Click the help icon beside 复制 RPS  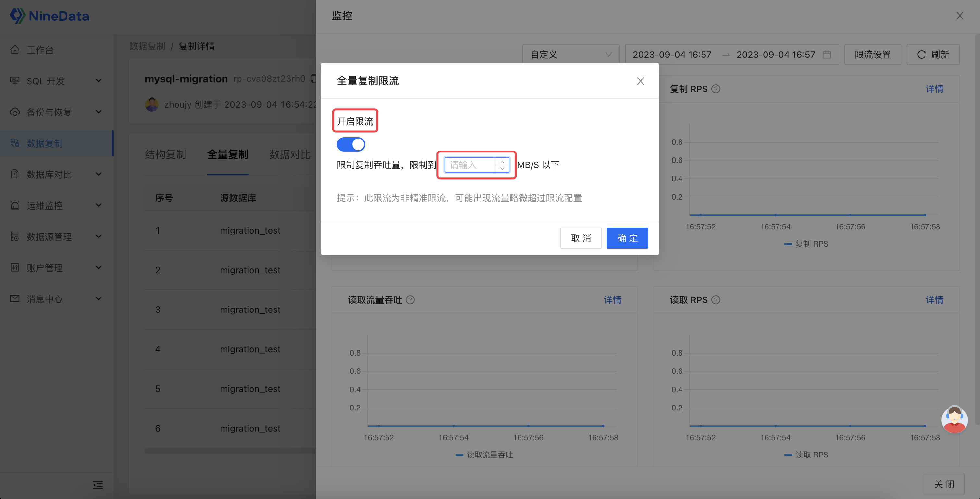716,89
